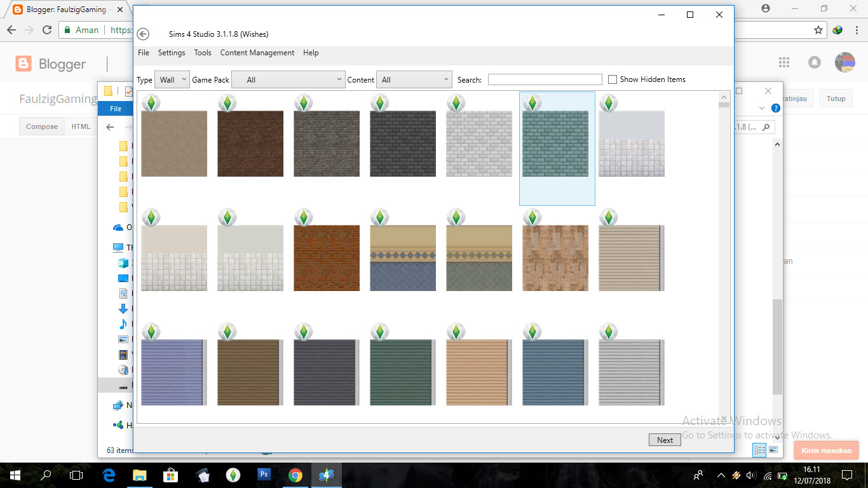
Task: Launch Photoshop from the taskbar
Action: [x=264, y=474]
